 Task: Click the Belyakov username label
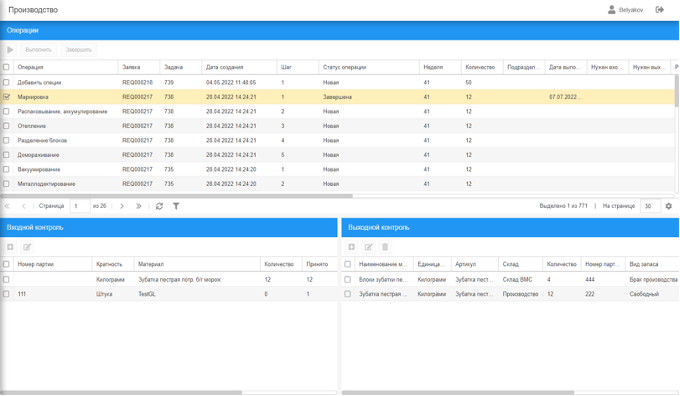click(x=631, y=10)
